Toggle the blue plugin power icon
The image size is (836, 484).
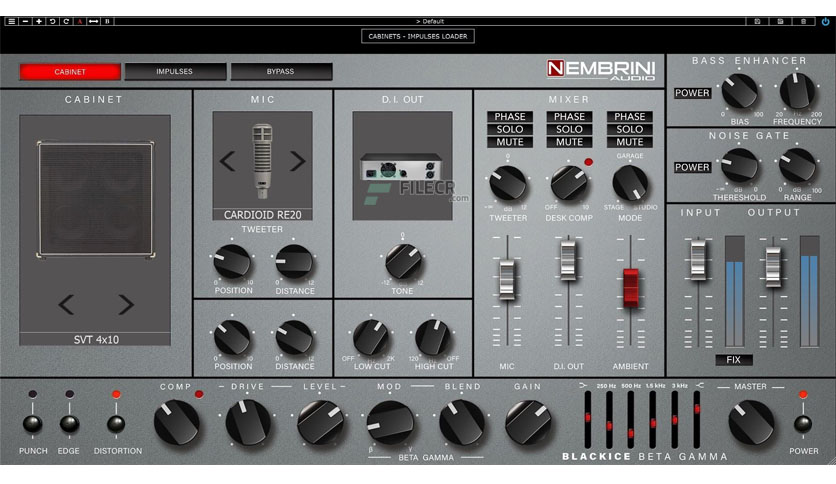click(x=825, y=21)
